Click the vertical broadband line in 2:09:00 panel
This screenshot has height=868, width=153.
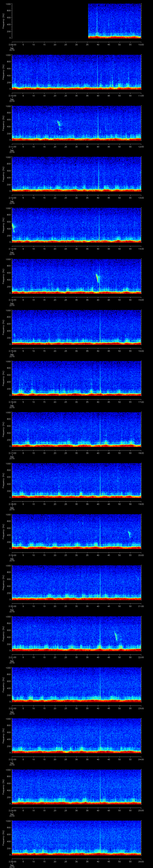click(97, 20)
